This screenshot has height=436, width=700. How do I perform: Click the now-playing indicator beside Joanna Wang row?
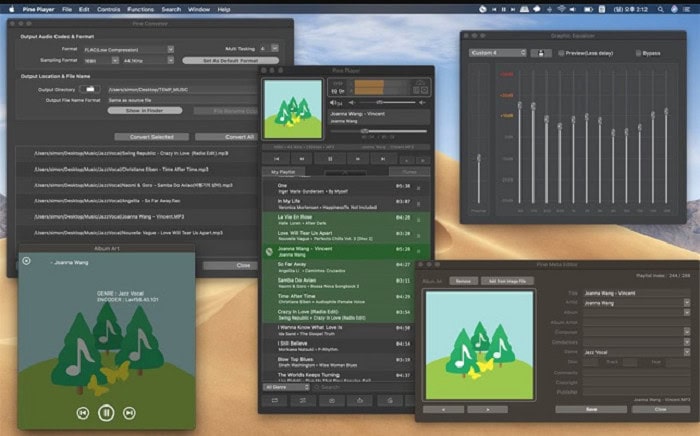pyautogui.click(x=269, y=252)
